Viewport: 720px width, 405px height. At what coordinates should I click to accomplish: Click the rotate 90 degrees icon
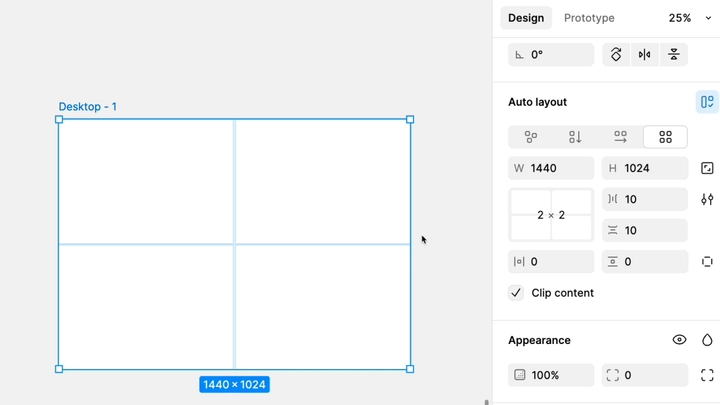(x=616, y=55)
